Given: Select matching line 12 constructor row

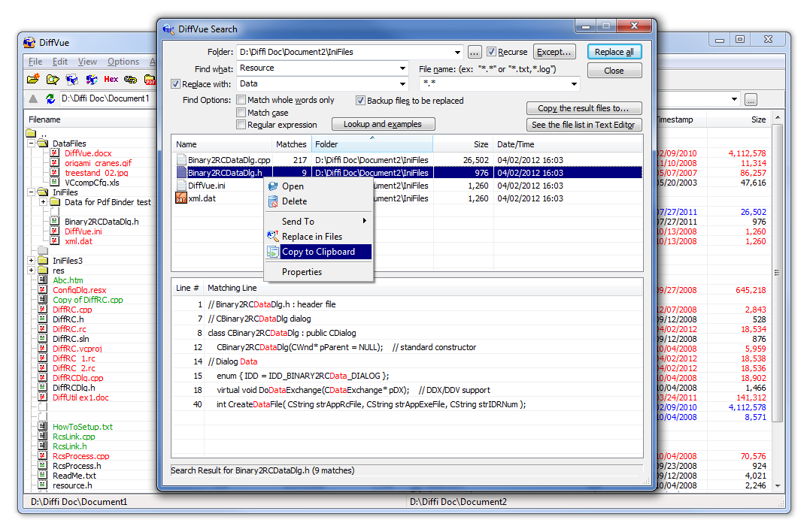Looking at the screenshot, I should [408, 347].
